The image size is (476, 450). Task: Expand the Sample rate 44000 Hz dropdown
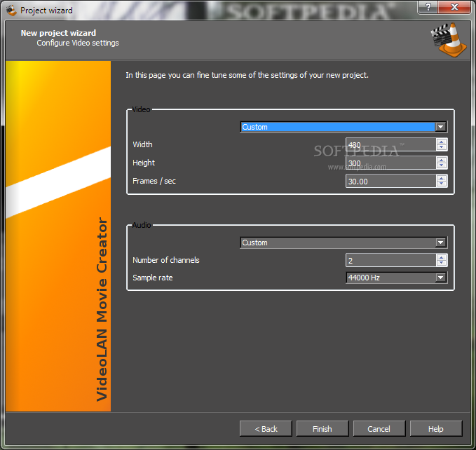click(x=396, y=278)
